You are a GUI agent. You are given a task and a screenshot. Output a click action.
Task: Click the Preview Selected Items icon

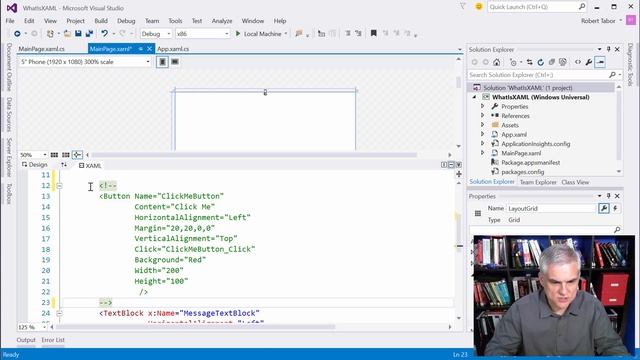(x=600, y=62)
